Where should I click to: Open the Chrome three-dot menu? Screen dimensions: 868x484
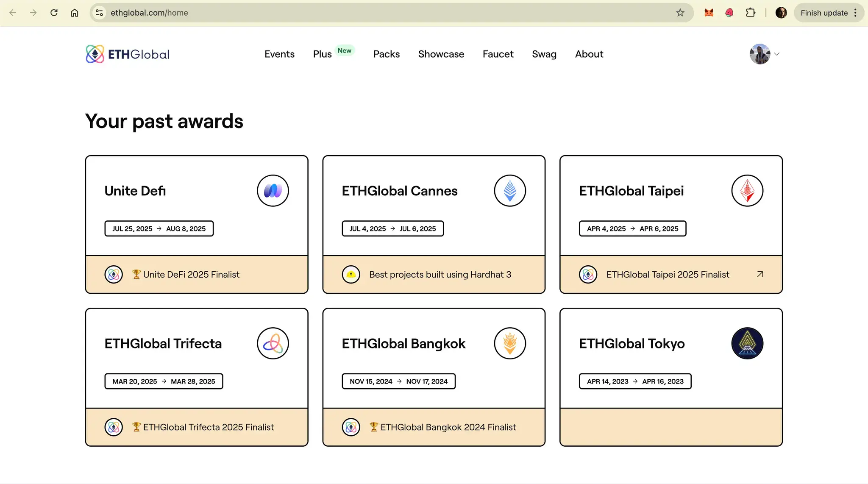(x=856, y=13)
